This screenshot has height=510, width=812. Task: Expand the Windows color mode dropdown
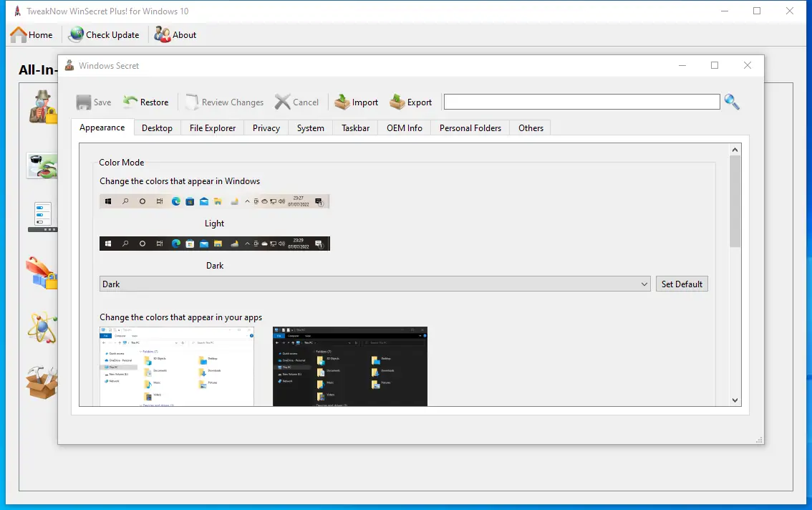coord(375,284)
